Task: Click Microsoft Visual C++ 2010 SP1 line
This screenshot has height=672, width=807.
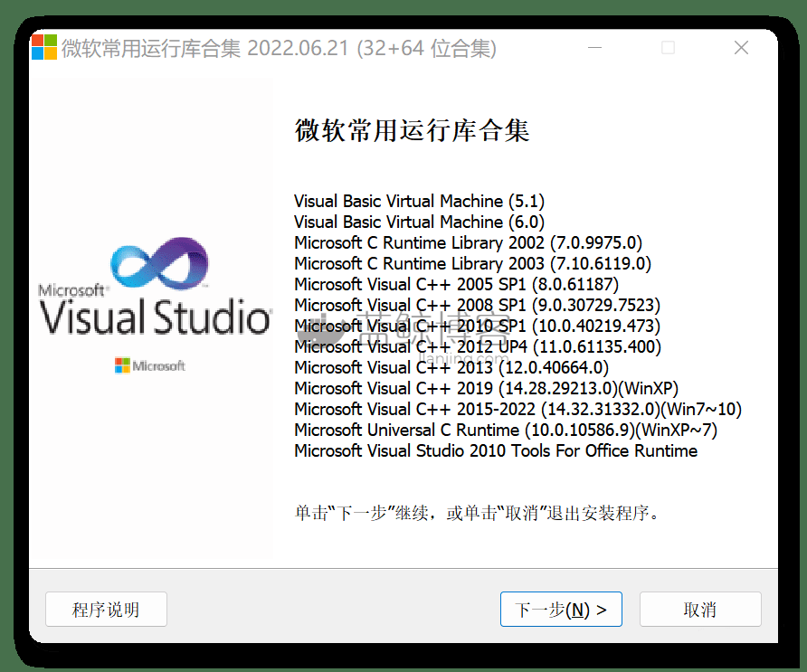Action: pyautogui.click(x=477, y=327)
